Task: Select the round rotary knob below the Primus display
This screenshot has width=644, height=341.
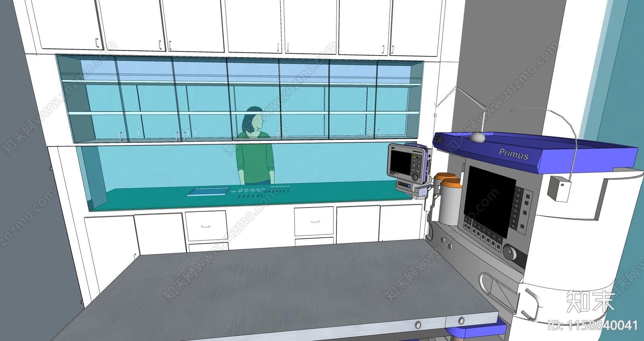Action: (510, 253)
